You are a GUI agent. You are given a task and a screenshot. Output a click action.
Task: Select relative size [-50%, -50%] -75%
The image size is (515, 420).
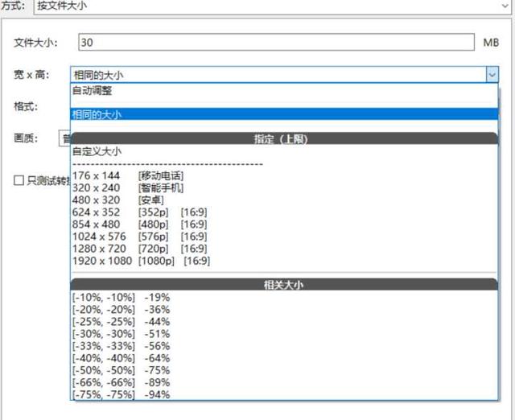[284, 370]
